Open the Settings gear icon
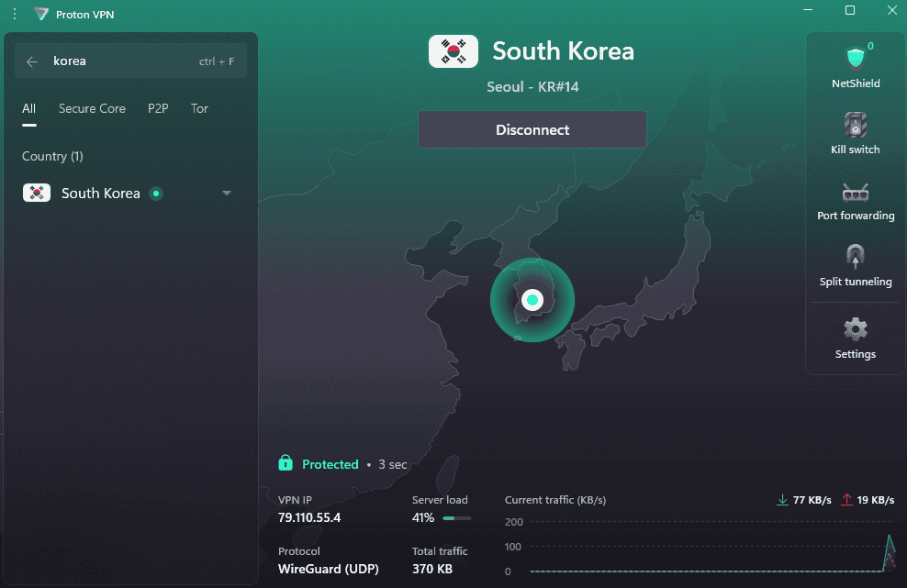 [x=855, y=328]
